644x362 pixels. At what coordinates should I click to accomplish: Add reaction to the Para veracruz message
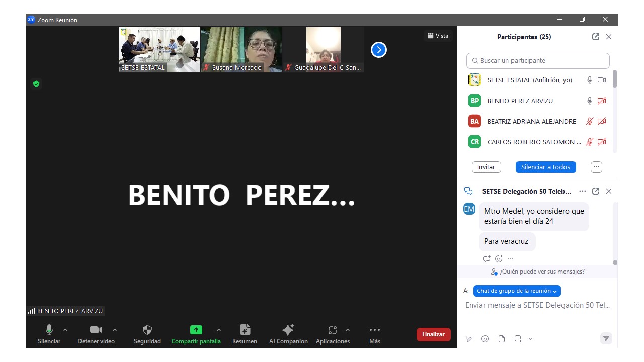point(499,259)
